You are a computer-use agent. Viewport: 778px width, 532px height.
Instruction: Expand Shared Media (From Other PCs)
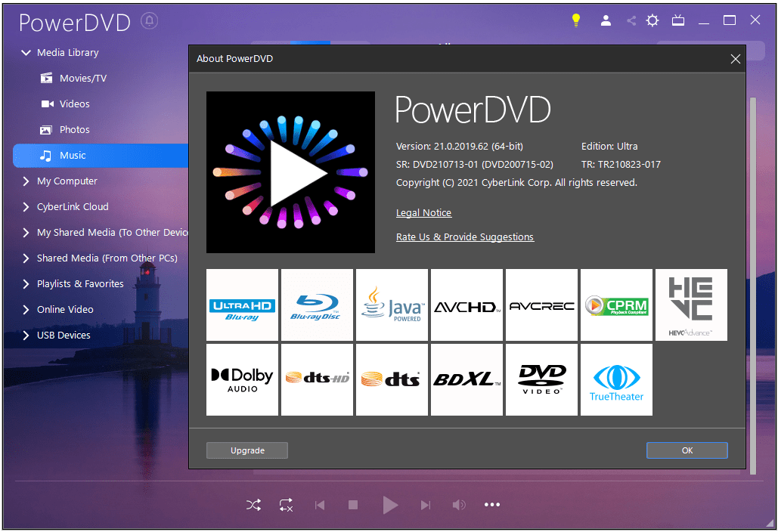[25, 258]
